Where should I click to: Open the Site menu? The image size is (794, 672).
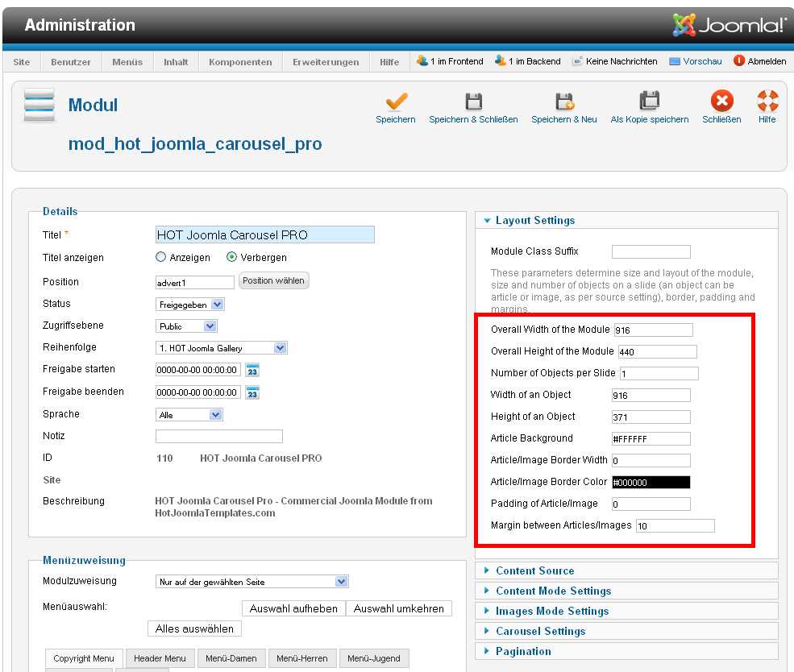pyautogui.click(x=21, y=62)
